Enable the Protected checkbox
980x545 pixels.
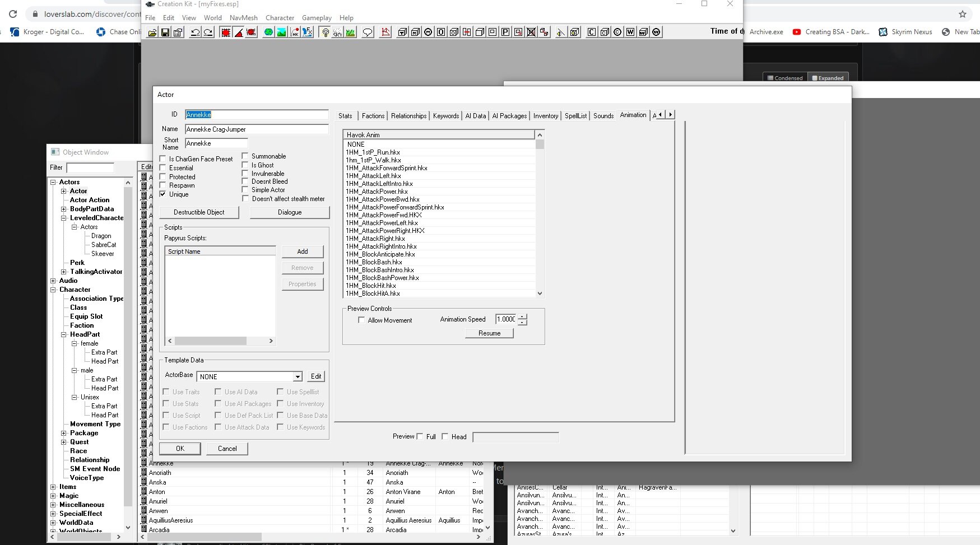(163, 177)
